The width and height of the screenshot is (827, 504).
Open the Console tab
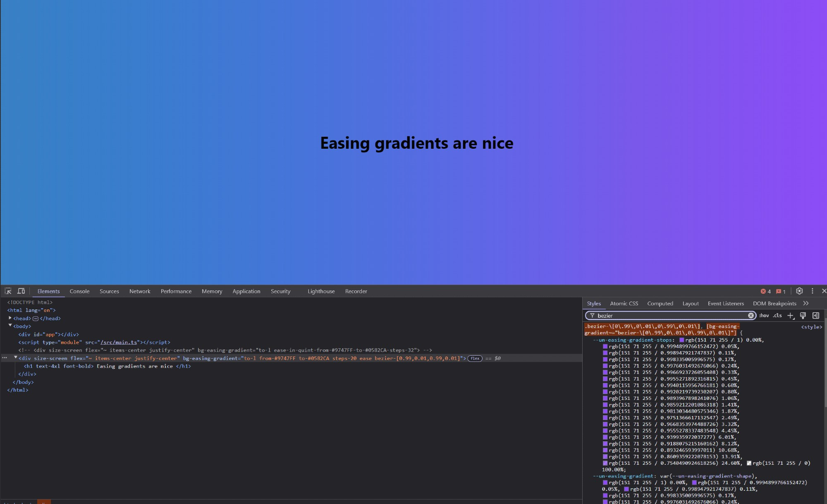pos(79,291)
